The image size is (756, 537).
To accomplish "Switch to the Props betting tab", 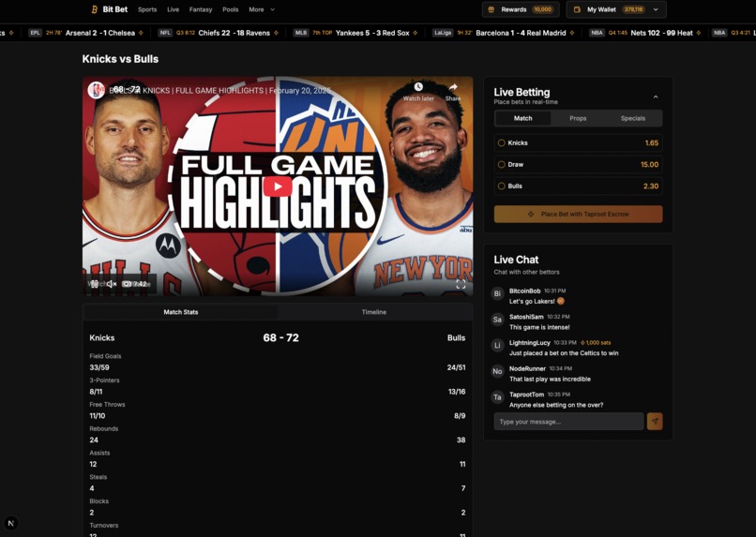I will click(x=578, y=118).
